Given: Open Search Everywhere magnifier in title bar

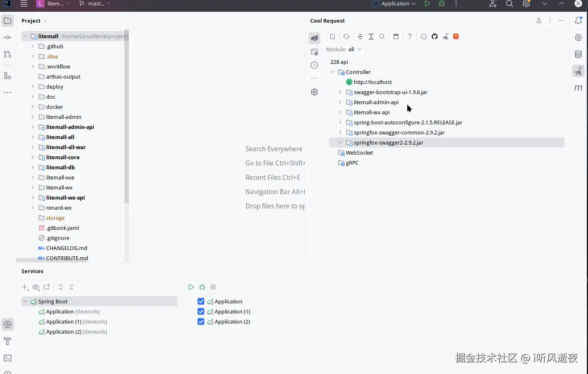Looking at the screenshot, I should [509, 4].
